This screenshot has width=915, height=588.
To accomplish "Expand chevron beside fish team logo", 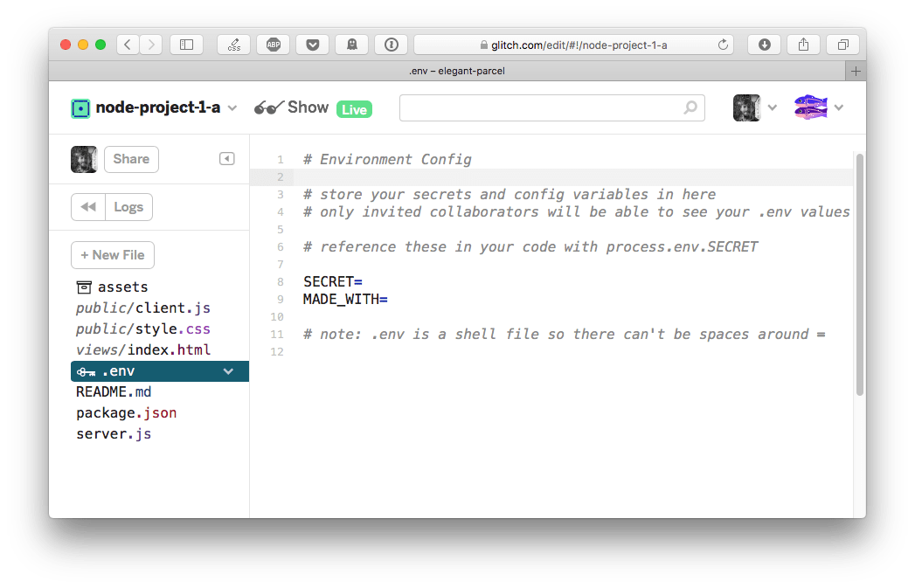I will coord(839,107).
